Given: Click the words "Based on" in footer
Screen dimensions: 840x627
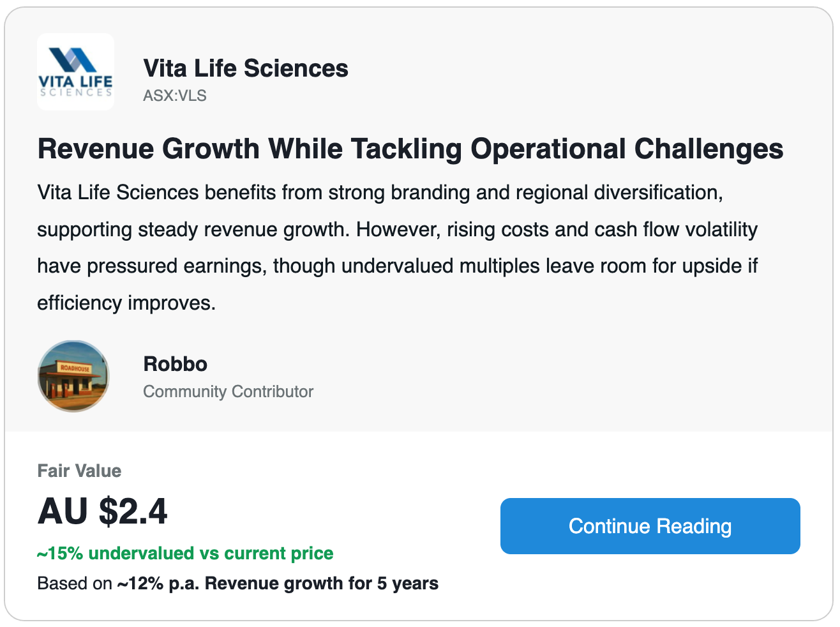Looking at the screenshot, I should point(75,584).
